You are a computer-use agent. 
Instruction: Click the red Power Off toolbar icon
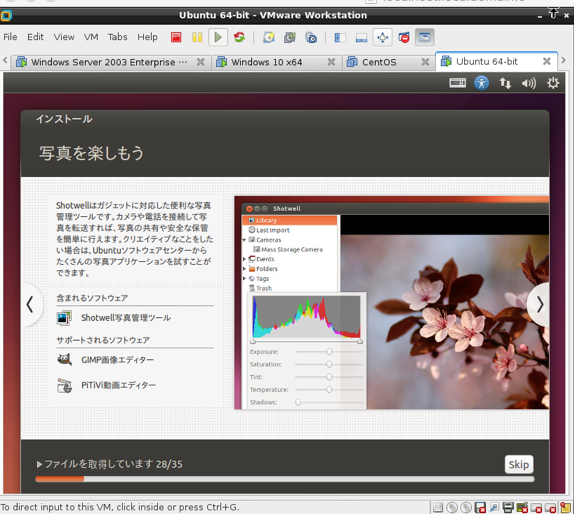pos(176,37)
